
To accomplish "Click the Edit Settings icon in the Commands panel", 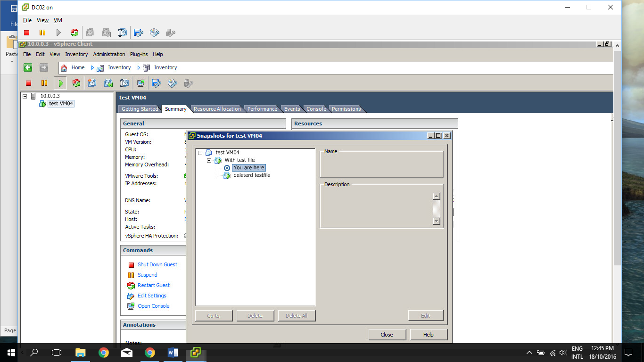I will tap(131, 296).
